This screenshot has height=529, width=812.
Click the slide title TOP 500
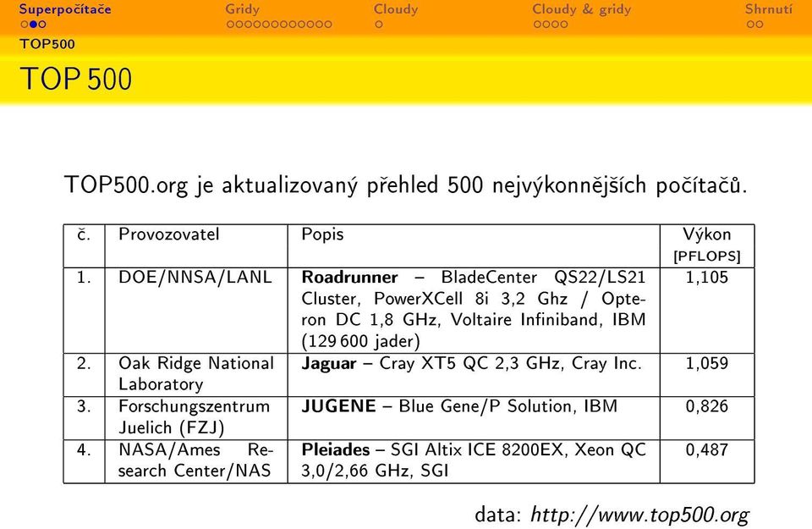point(76,79)
